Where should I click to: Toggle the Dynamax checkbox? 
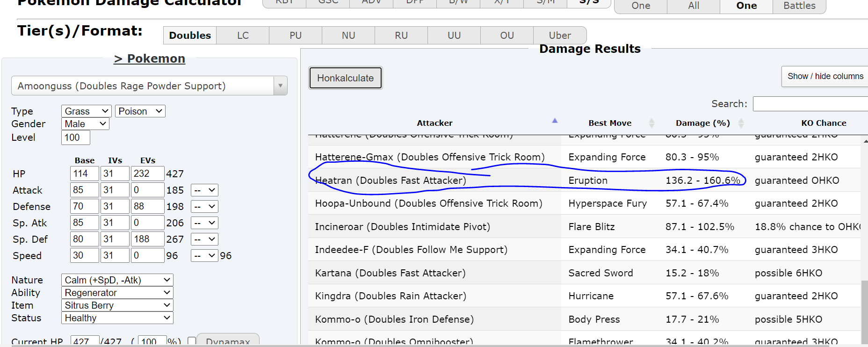(192, 341)
